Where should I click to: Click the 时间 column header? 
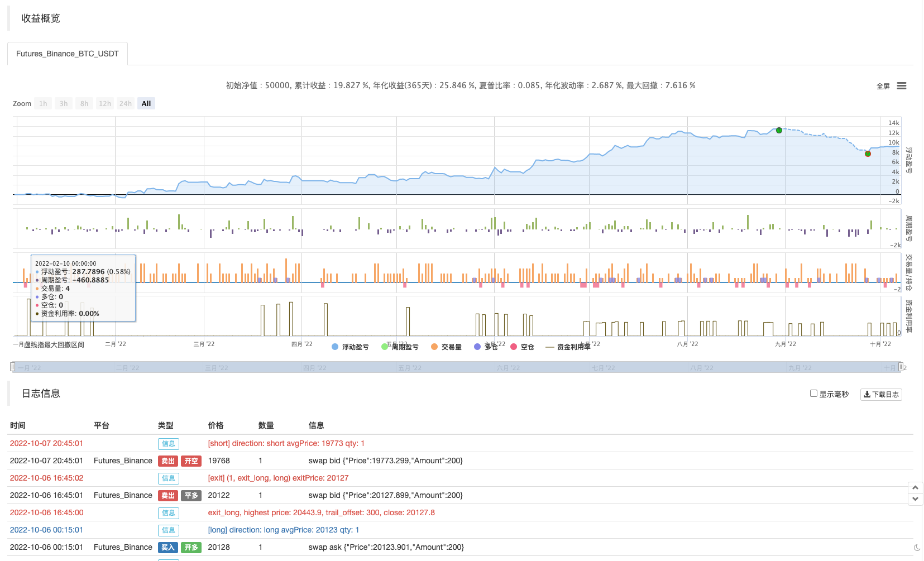tap(18, 425)
